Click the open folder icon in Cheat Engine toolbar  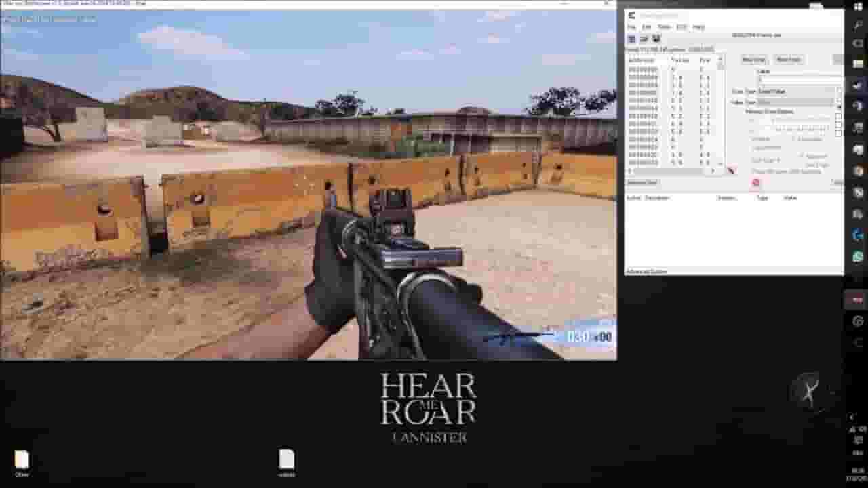644,39
